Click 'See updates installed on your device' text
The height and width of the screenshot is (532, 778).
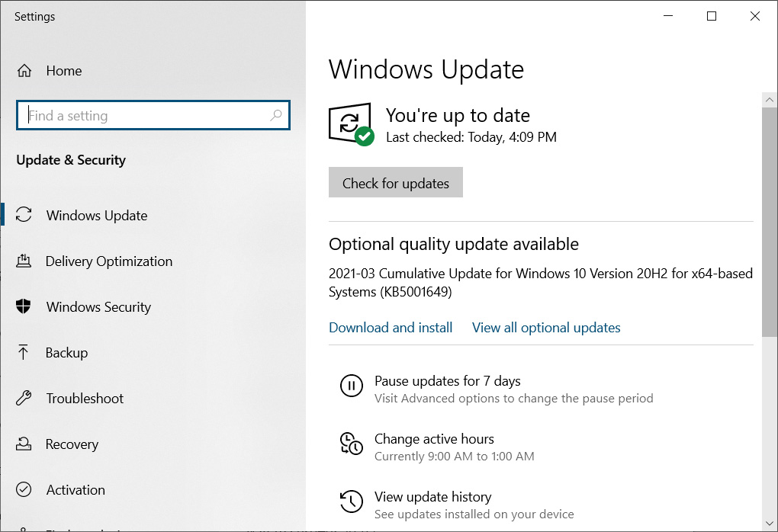[474, 514]
